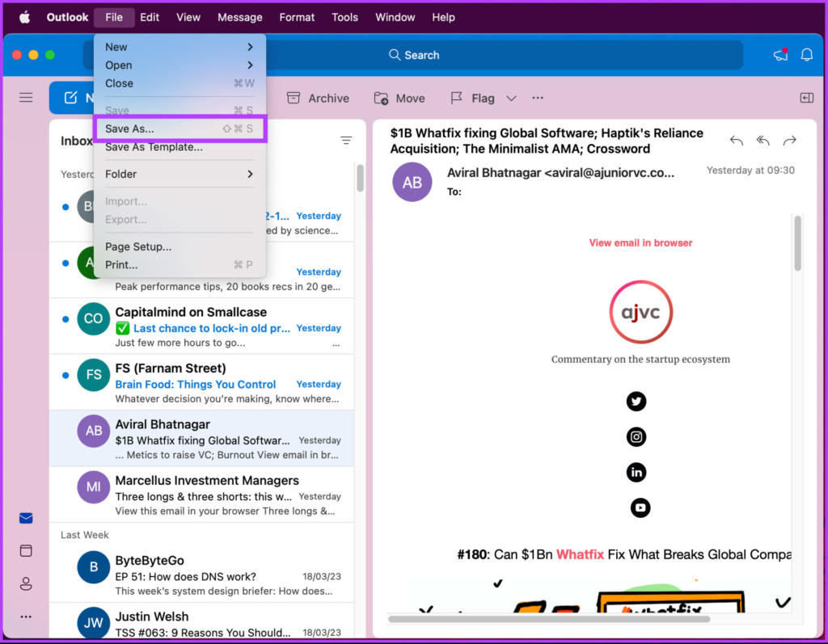828x644 pixels.
Task: Switch to Mail view in sidebar
Action: pyautogui.click(x=26, y=518)
